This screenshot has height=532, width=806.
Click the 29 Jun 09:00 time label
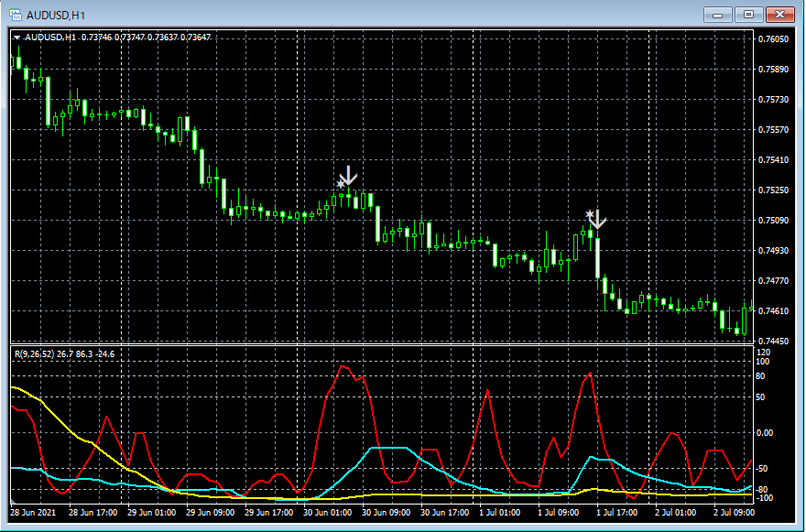point(211,513)
